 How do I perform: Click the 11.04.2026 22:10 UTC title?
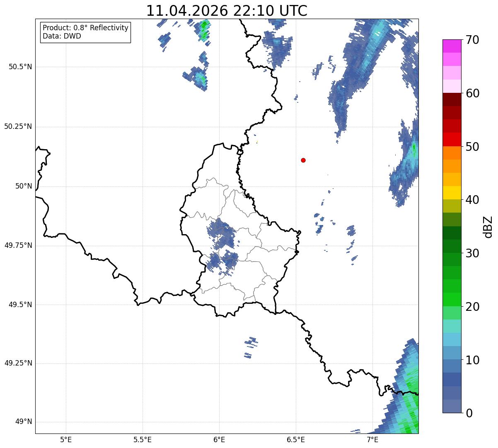click(x=227, y=10)
